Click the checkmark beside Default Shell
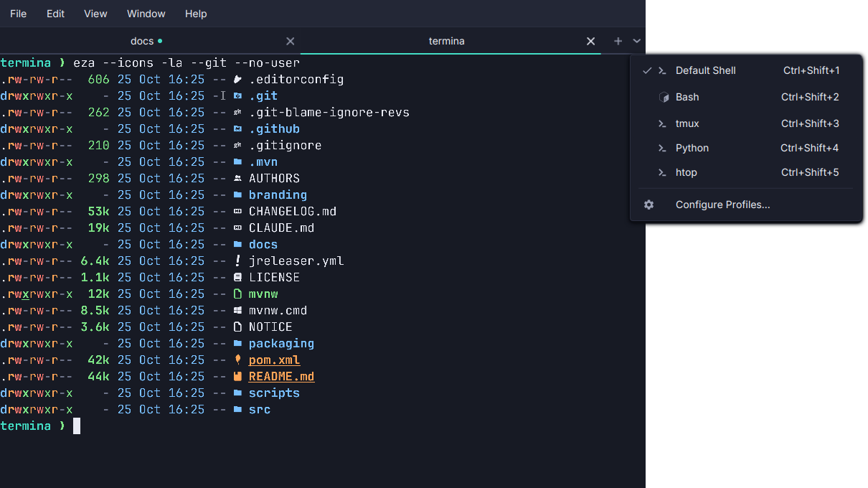Viewport: 868px width, 488px height. pos(646,70)
